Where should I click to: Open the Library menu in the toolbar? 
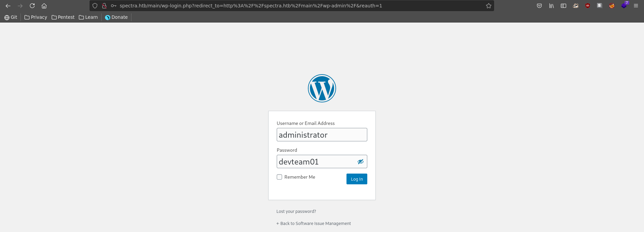click(551, 6)
